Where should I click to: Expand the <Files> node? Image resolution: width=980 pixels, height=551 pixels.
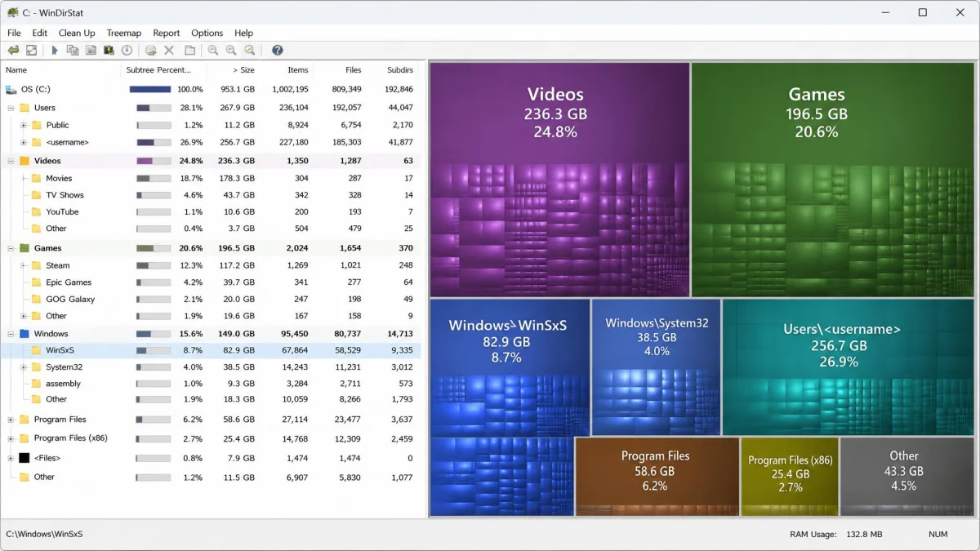(x=11, y=458)
